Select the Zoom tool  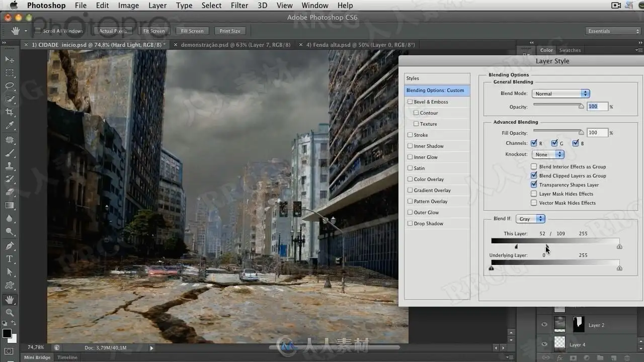pos(10,312)
